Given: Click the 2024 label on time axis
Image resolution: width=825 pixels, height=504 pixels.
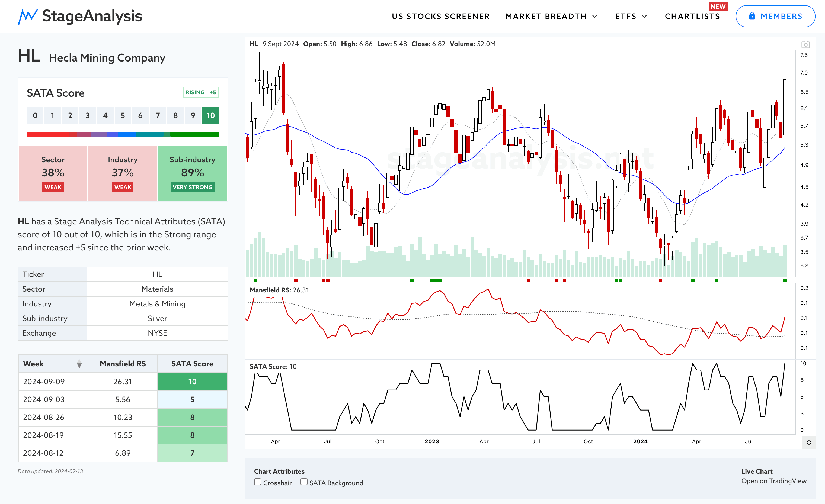Looking at the screenshot, I should coord(640,441).
